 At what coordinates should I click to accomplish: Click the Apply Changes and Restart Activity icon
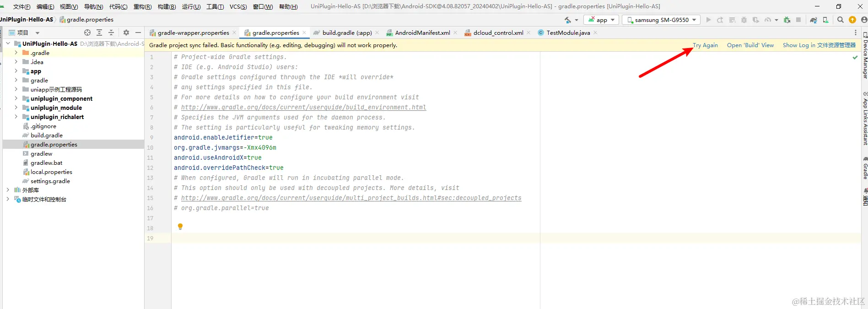coord(720,20)
